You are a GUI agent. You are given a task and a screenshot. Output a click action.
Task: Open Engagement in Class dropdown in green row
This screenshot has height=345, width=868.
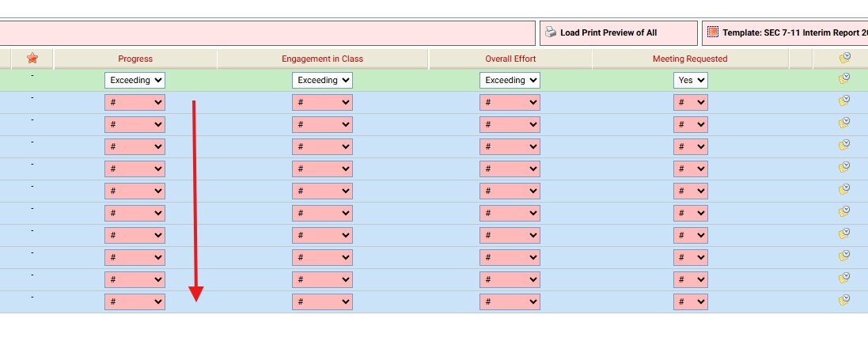coord(322,80)
